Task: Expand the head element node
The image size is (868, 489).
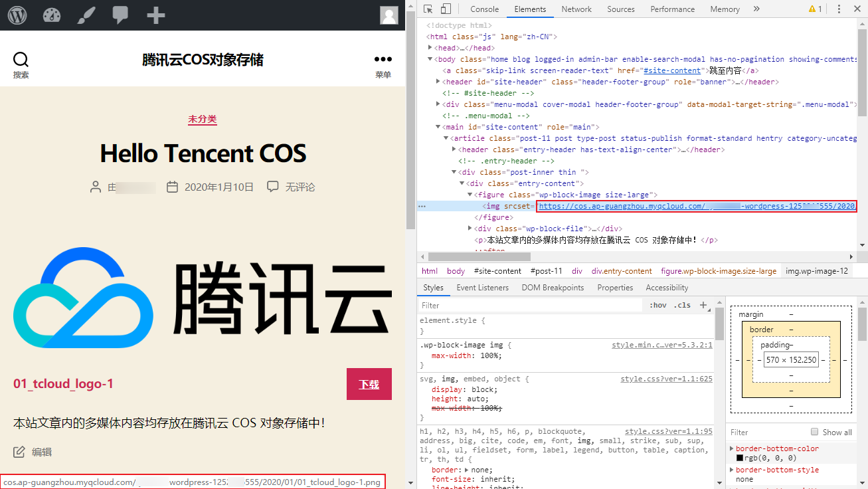Action: tap(430, 48)
